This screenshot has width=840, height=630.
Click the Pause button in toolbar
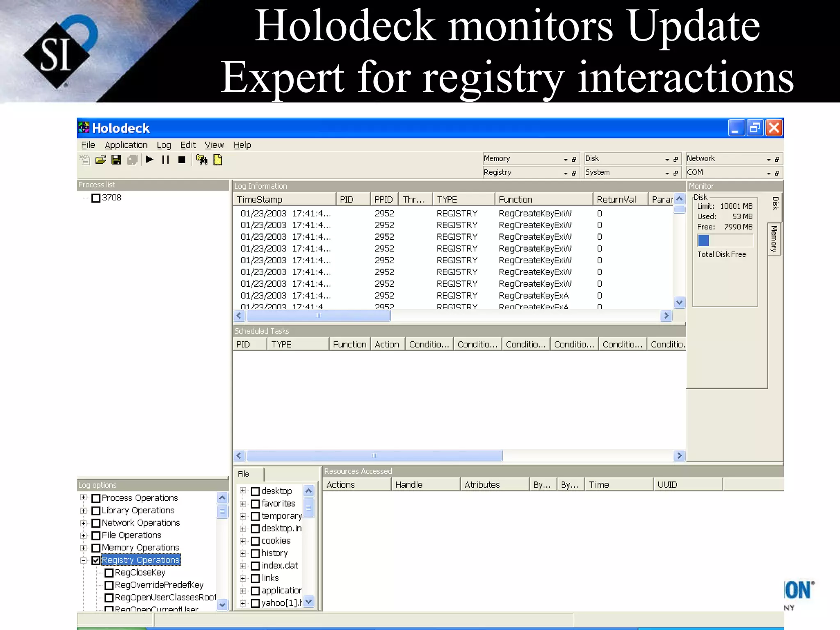[x=166, y=160]
